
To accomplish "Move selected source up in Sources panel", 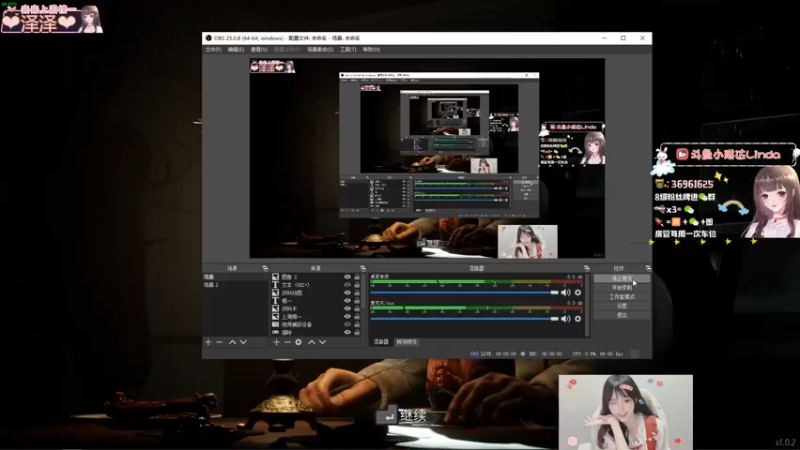I will coord(311,342).
